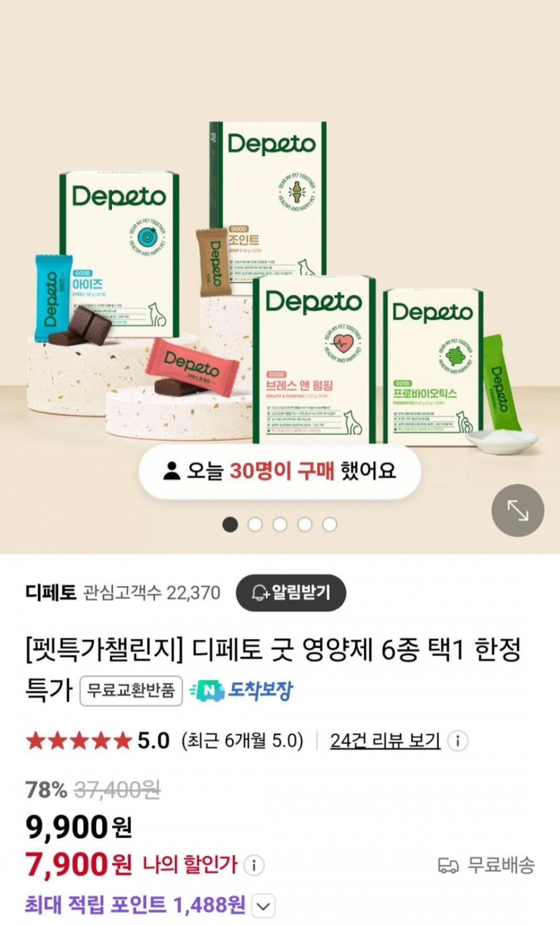Tap the bell icon in 알림받기
This screenshot has height=925, width=560.
(260, 593)
